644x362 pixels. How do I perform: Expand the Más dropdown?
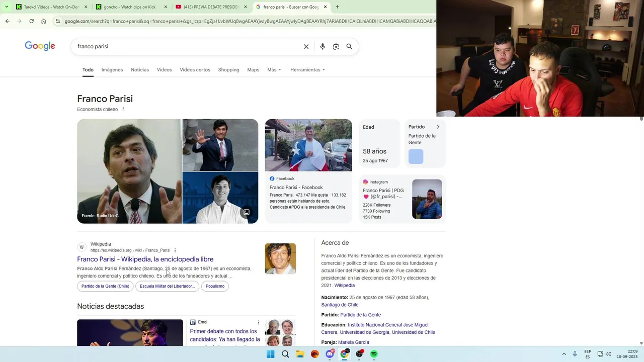[x=274, y=70]
